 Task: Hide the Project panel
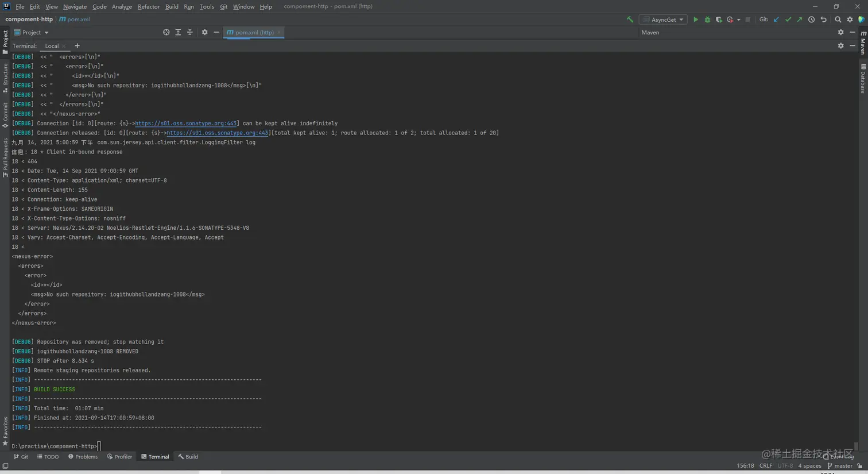coord(216,32)
